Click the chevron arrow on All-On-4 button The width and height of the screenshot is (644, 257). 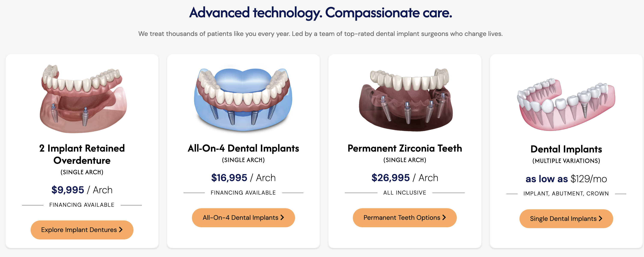(x=282, y=217)
